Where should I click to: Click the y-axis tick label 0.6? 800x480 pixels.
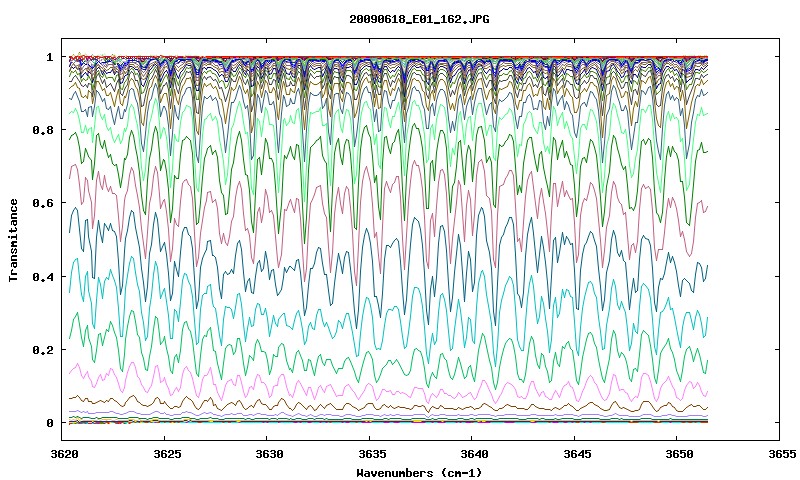coord(43,203)
